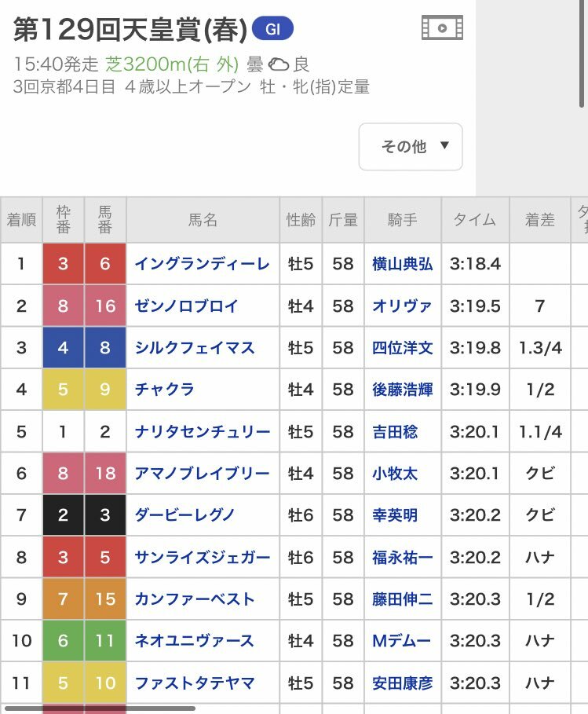The height and width of the screenshot is (714, 588).
Task: Click the vertical scrollbar at right edge
Action: (582, 53)
